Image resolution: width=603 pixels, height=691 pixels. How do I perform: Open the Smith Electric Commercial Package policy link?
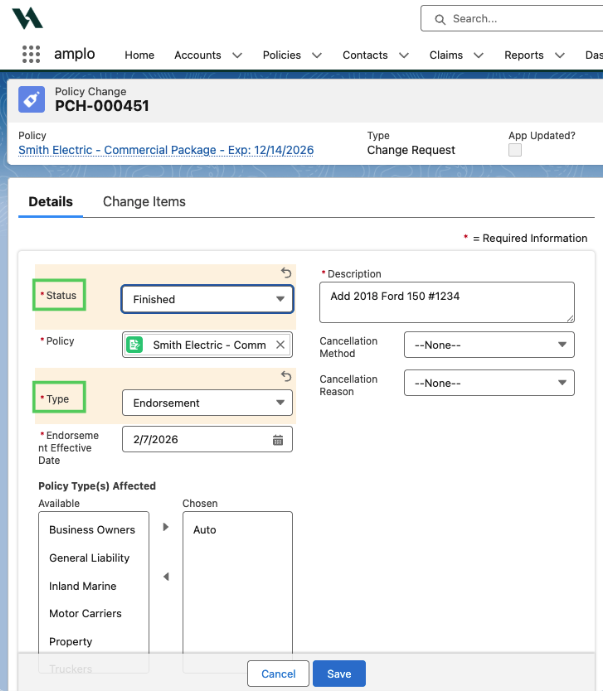pyautogui.click(x=166, y=150)
